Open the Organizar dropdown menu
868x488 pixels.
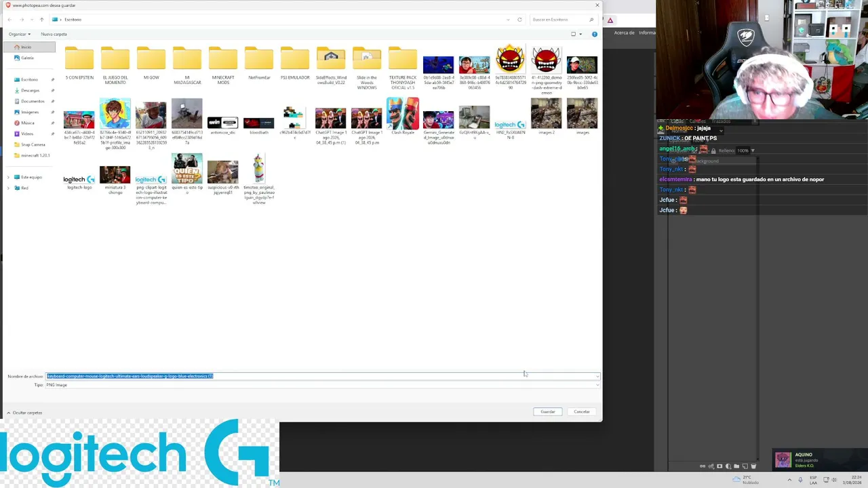click(x=20, y=34)
